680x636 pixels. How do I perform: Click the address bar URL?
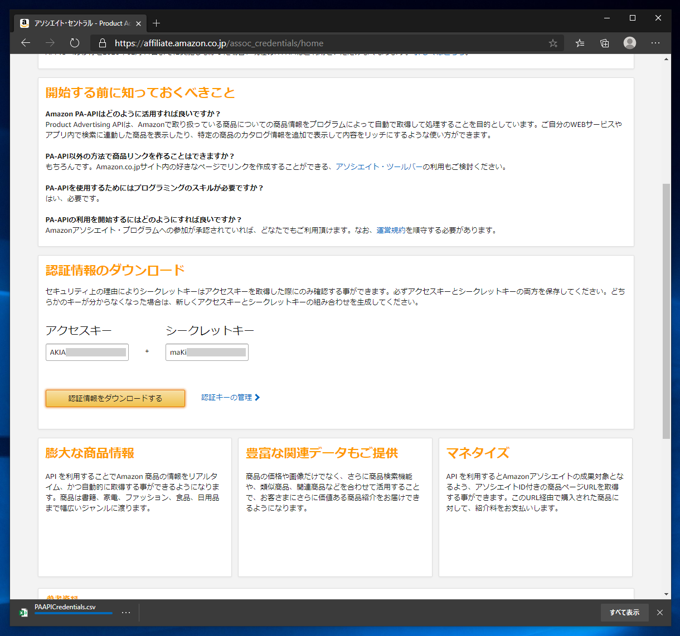219,43
